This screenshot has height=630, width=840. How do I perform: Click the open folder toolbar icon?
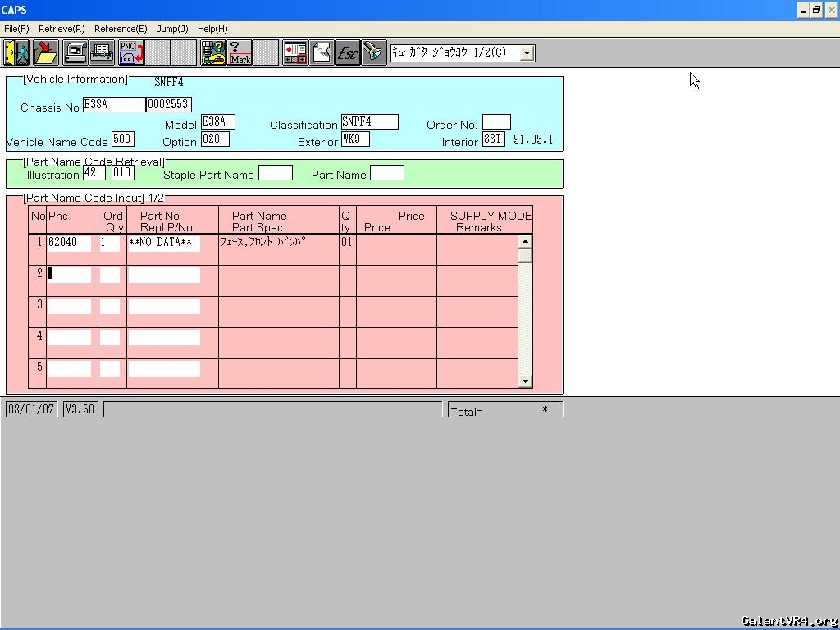tap(46, 52)
